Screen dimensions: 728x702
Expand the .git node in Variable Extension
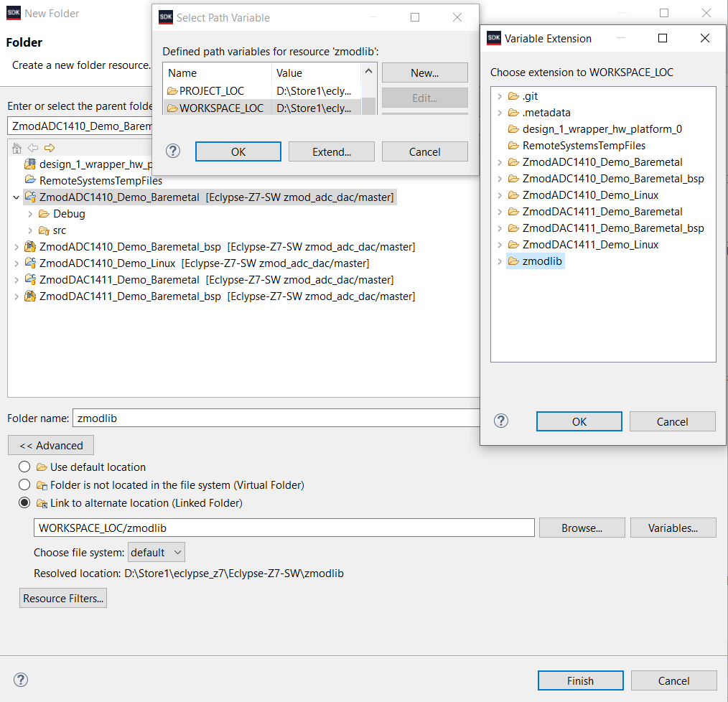[500, 96]
